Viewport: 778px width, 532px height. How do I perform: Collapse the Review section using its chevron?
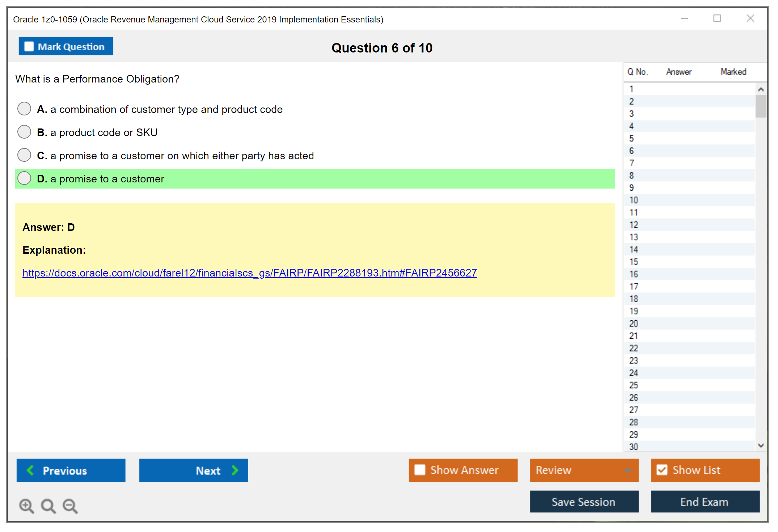click(x=628, y=470)
